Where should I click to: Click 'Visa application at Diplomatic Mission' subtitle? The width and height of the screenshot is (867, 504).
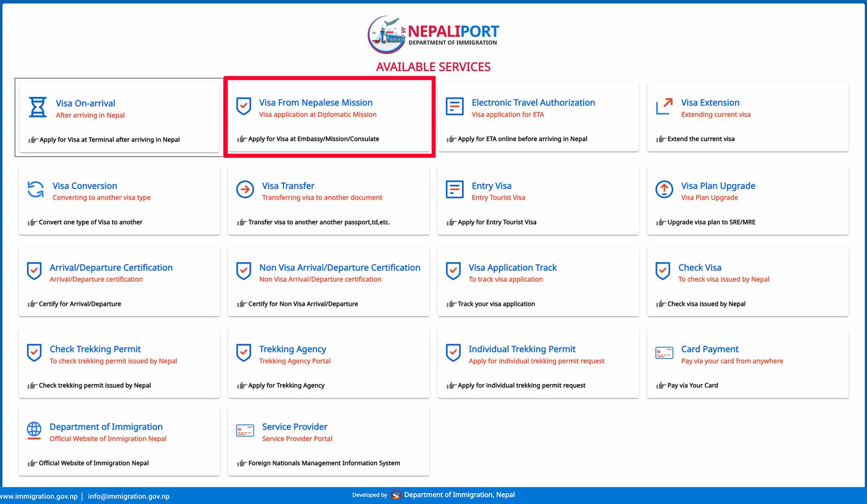318,115
